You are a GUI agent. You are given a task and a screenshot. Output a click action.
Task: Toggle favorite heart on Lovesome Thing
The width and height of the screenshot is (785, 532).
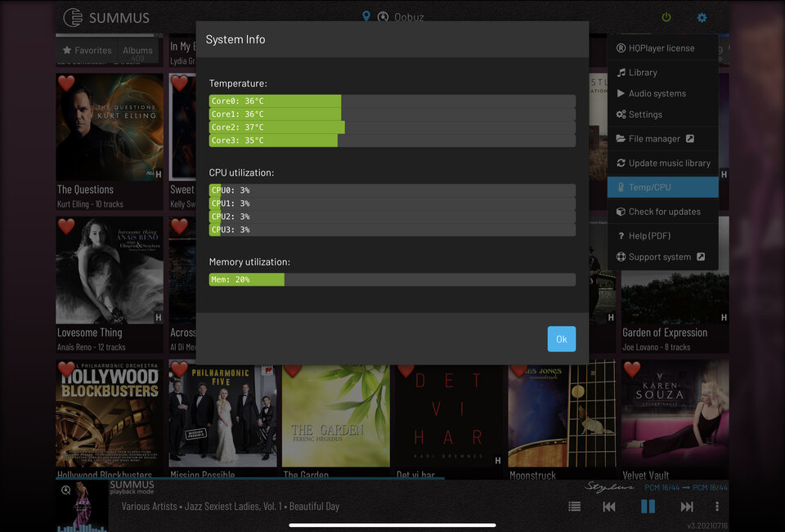(x=66, y=226)
